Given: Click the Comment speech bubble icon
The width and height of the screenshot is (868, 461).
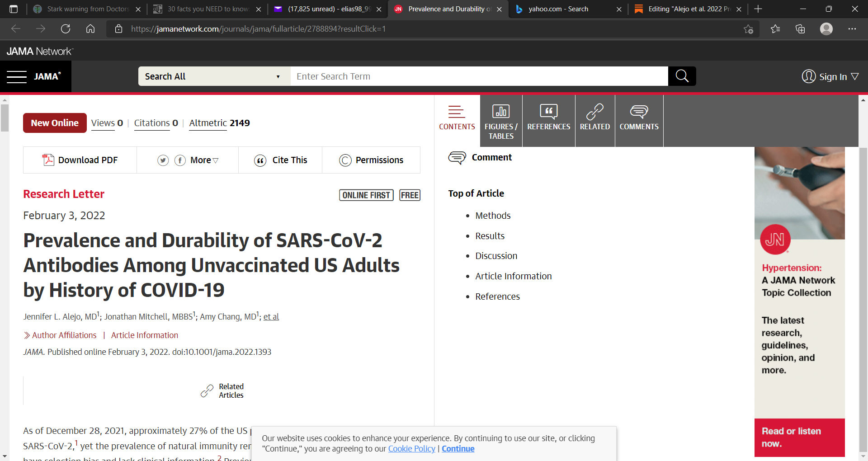Looking at the screenshot, I should [457, 158].
